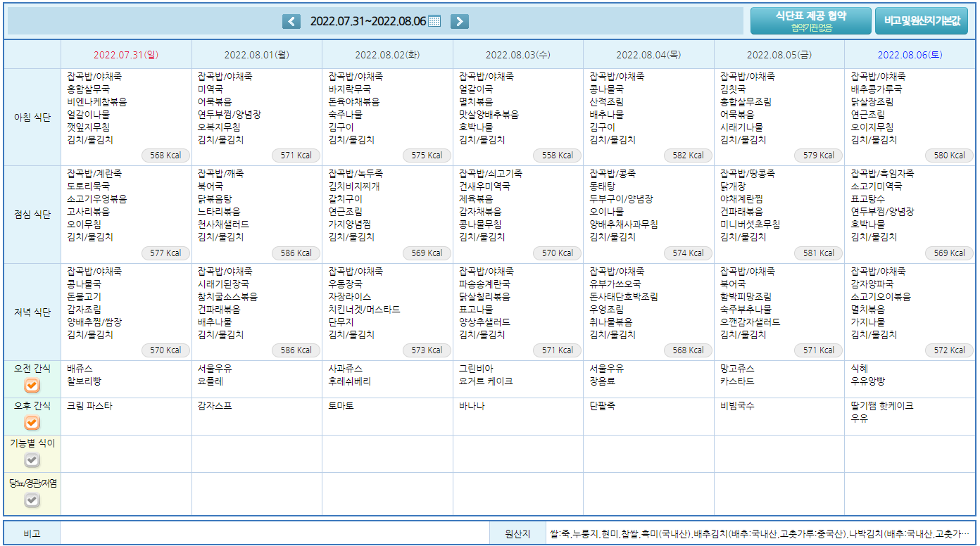Click the 비빔국수 afternoon snack
The width and height of the screenshot is (980, 546).
pos(737,406)
